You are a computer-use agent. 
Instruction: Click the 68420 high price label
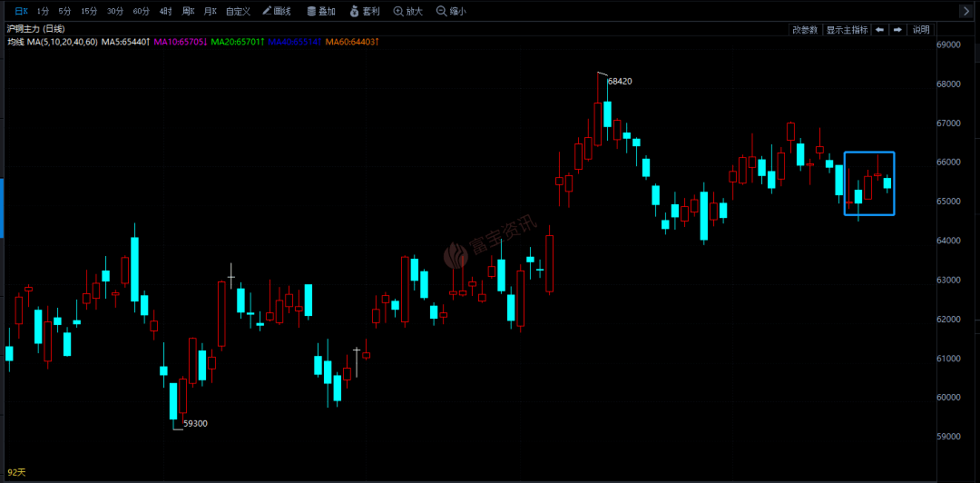tap(620, 82)
